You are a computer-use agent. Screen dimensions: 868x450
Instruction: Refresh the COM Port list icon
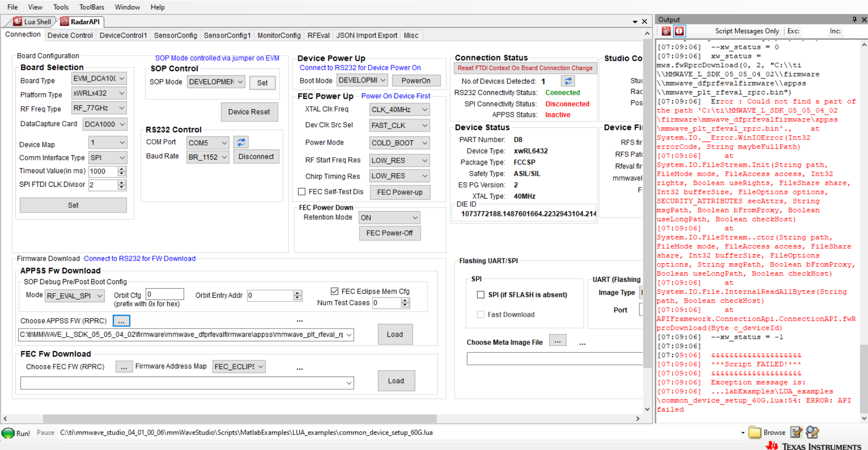click(x=241, y=142)
